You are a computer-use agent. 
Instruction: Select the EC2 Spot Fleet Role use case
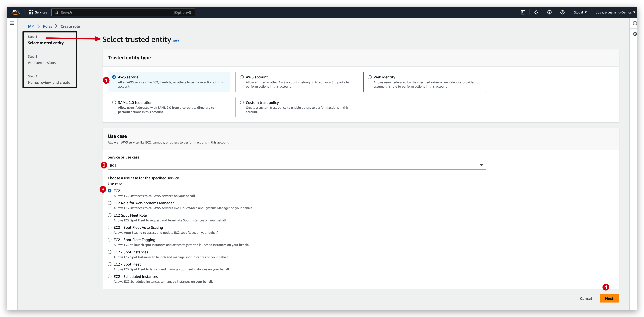click(109, 215)
